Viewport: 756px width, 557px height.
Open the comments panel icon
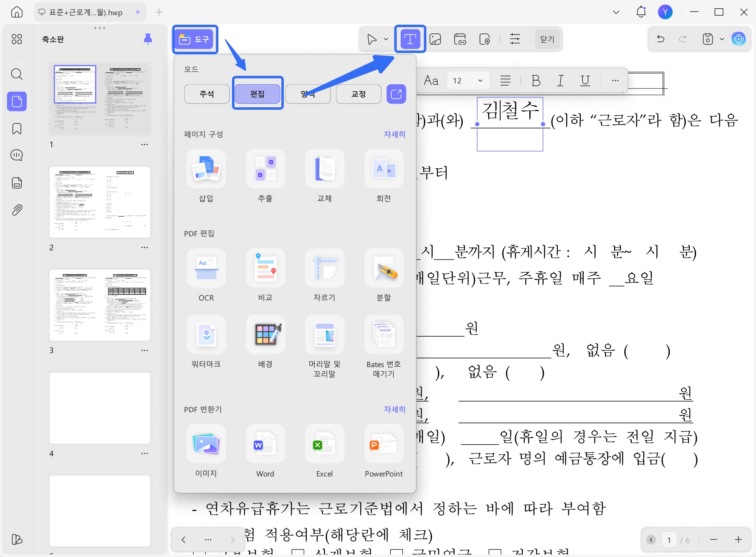(x=17, y=155)
